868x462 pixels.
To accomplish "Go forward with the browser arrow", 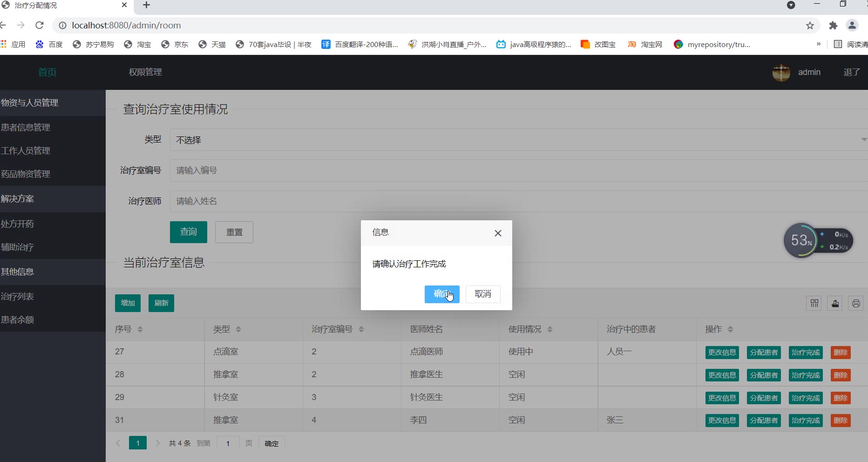I will (x=20, y=25).
